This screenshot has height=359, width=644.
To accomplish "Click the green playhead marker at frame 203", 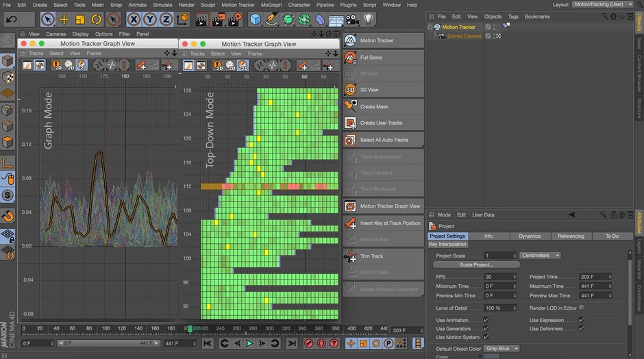I will (190, 329).
